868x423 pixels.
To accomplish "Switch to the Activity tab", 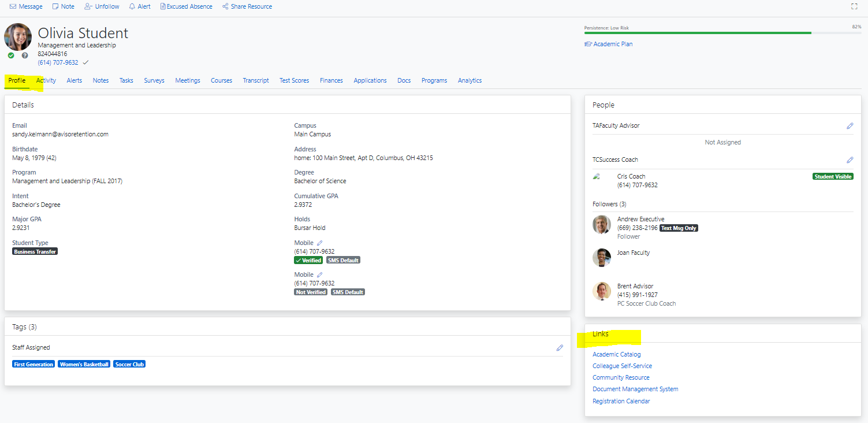I will tap(46, 80).
